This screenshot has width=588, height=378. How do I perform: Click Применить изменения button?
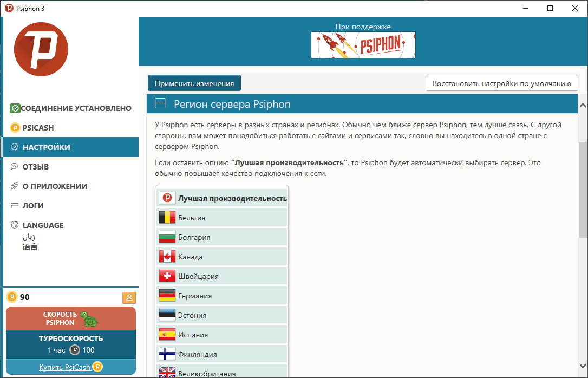tap(194, 83)
